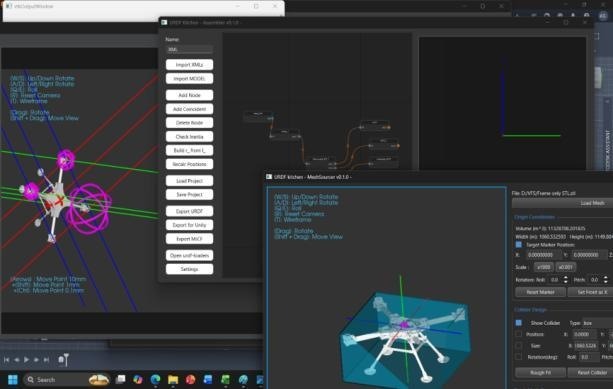Click the red round taskbar app icon
The height and width of the screenshot is (389, 613).
coord(190,380)
